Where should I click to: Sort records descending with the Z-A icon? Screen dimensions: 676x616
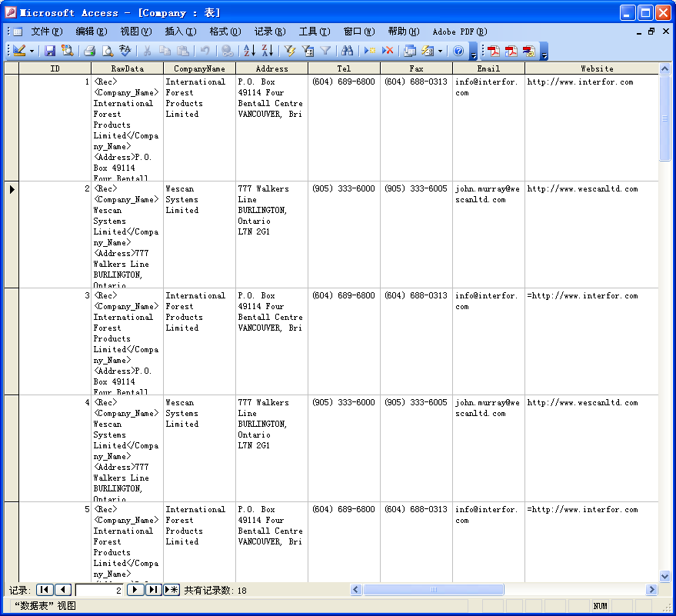[267, 51]
